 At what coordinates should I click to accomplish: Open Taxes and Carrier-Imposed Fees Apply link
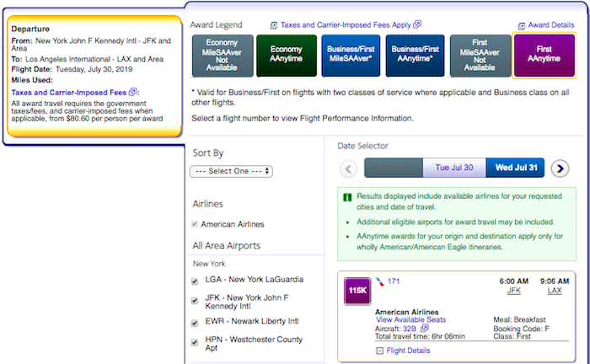346,25
